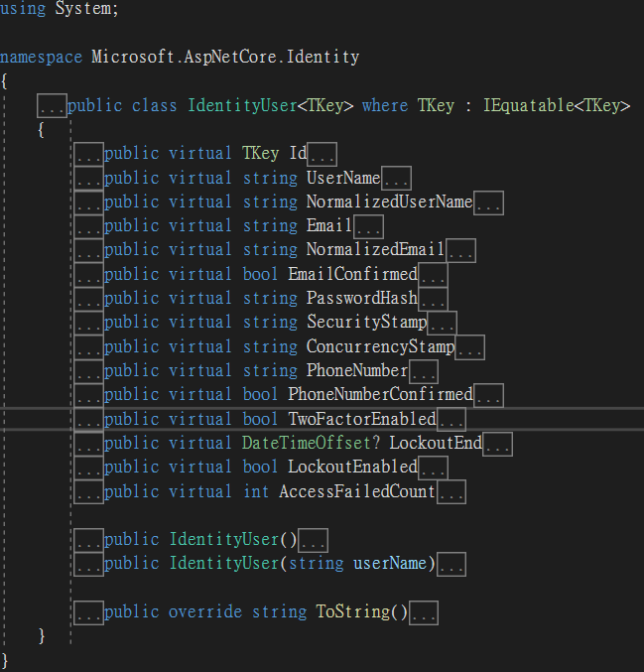Click the 'PhoneNumber' property name
The width and height of the screenshot is (644, 672).
(357, 370)
